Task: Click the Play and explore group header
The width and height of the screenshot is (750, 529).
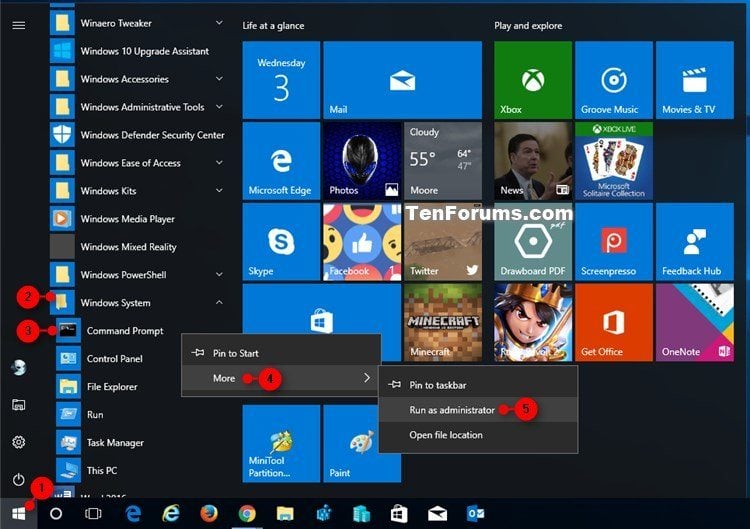Action: [x=528, y=26]
